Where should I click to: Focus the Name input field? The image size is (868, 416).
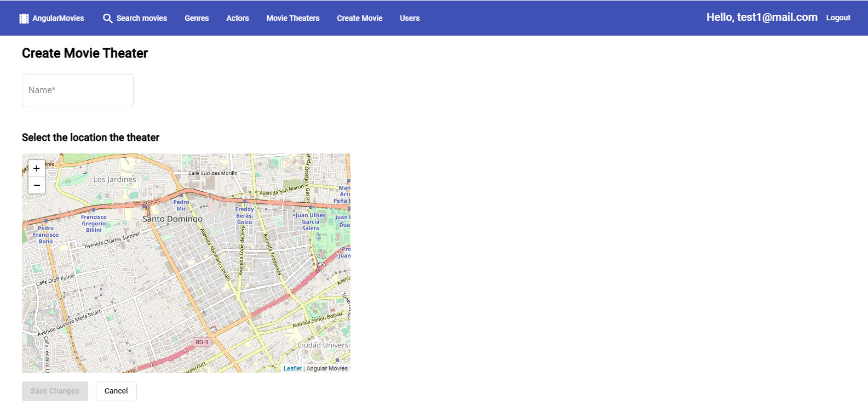coord(78,90)
